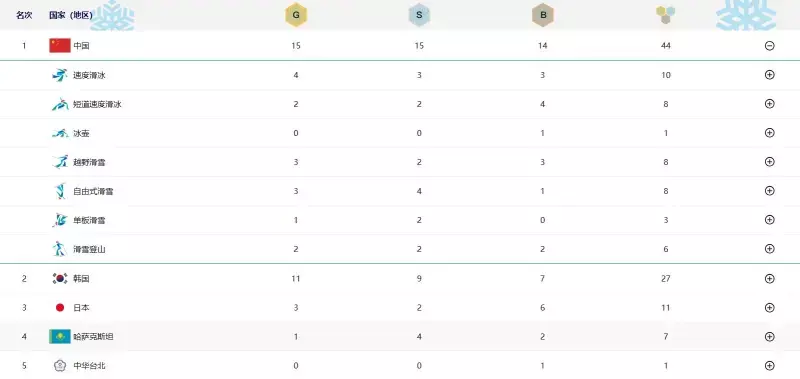Expand the 短道速度滑冰 row details
Viewport: 800px width, 379px height.
(x=770, y=104)
